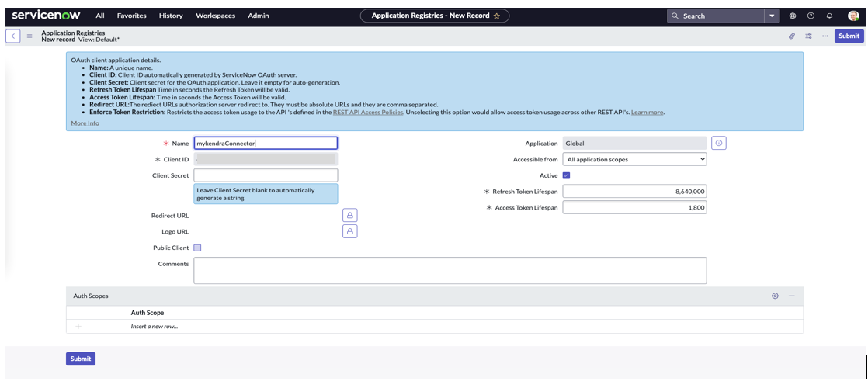Image resolution: width=868 pixels, height=388 pixels.
Task: Click the plus icon to insert row
Action: (78, 327)
